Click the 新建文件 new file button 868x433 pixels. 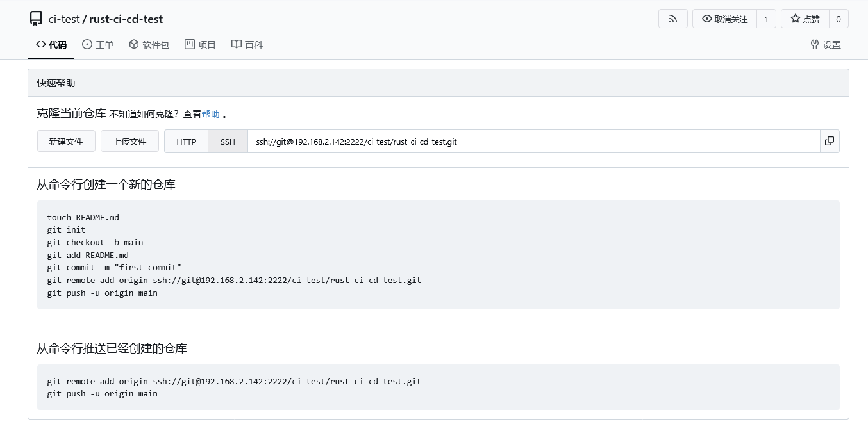pyautogui.click(x=66, y=142)
